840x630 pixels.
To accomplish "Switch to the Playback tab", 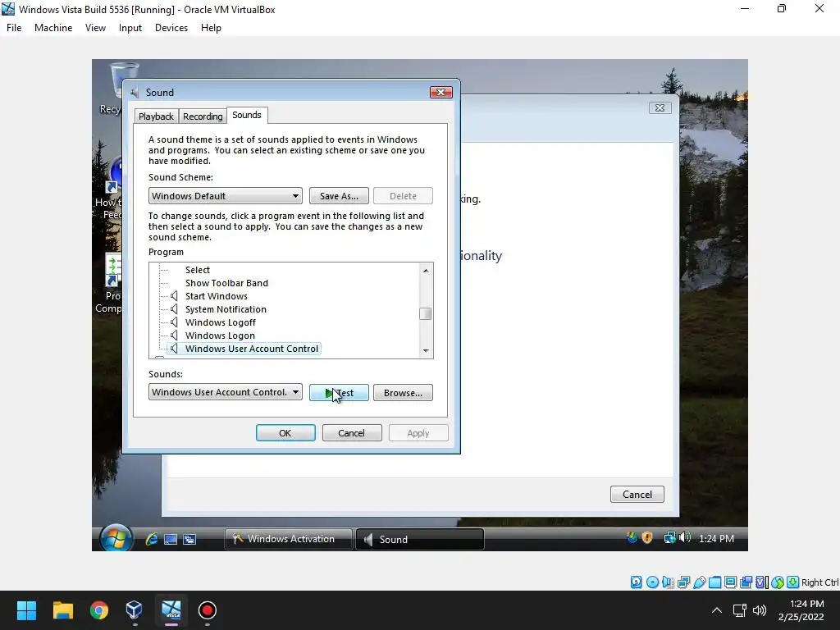I will coord(156,116).
